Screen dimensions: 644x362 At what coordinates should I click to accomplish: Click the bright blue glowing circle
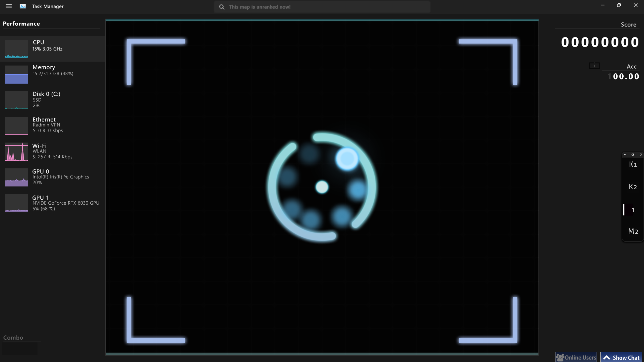[347, 159]
